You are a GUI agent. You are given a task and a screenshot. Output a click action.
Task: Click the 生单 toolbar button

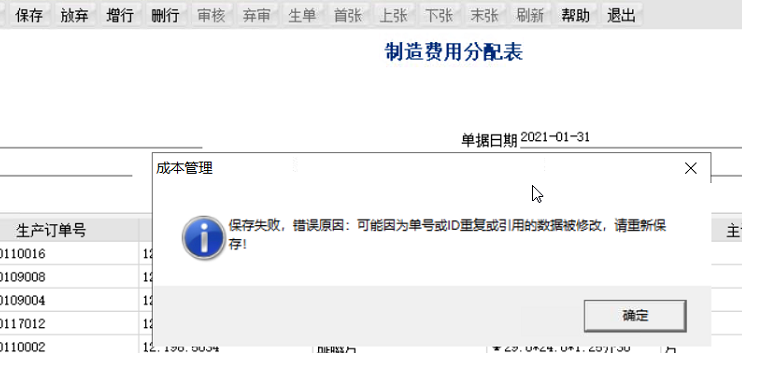[x=302, y=15]
